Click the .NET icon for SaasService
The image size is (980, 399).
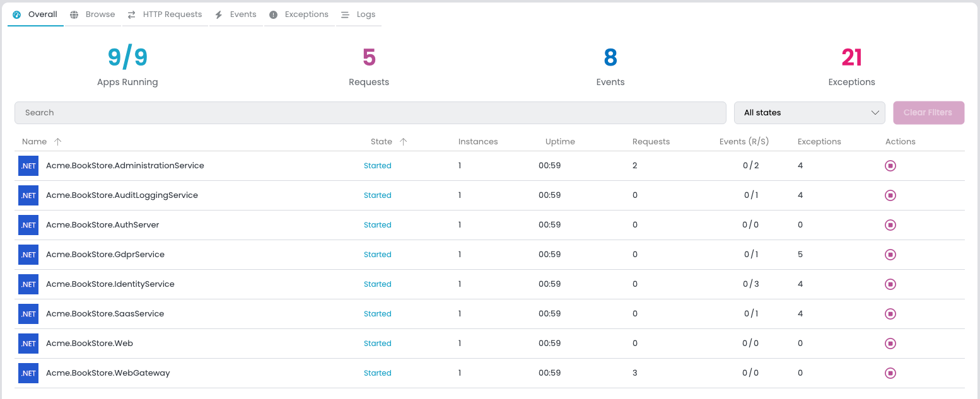pyautogui.click(x=28, y=314)
